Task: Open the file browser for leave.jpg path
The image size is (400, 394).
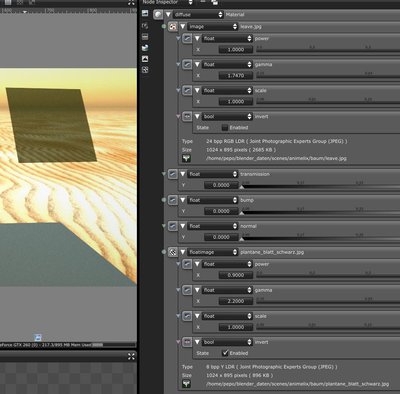Action: [186, 158]
